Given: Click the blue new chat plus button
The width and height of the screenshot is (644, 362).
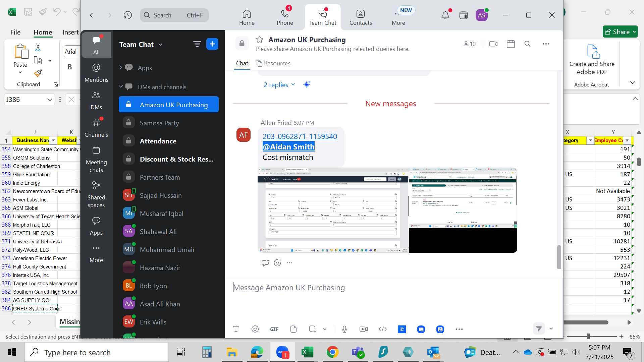Looking at the screenshot, I should [x=212, y=44].
